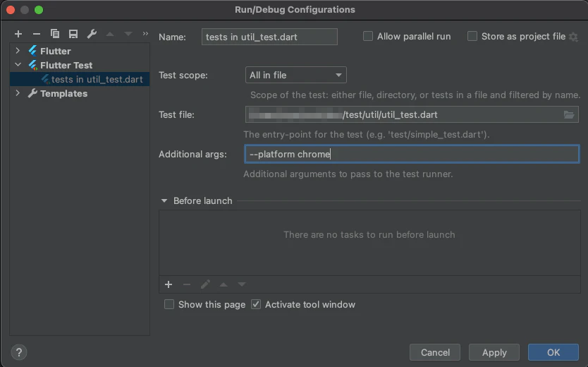Move configuration down arrow in toolbar

pos(128,34)
